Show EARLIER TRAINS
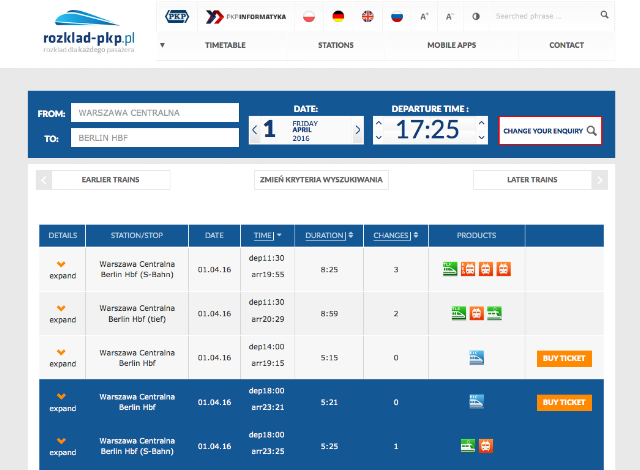This screenshot has height=470, width=640. tap(111, 180)
